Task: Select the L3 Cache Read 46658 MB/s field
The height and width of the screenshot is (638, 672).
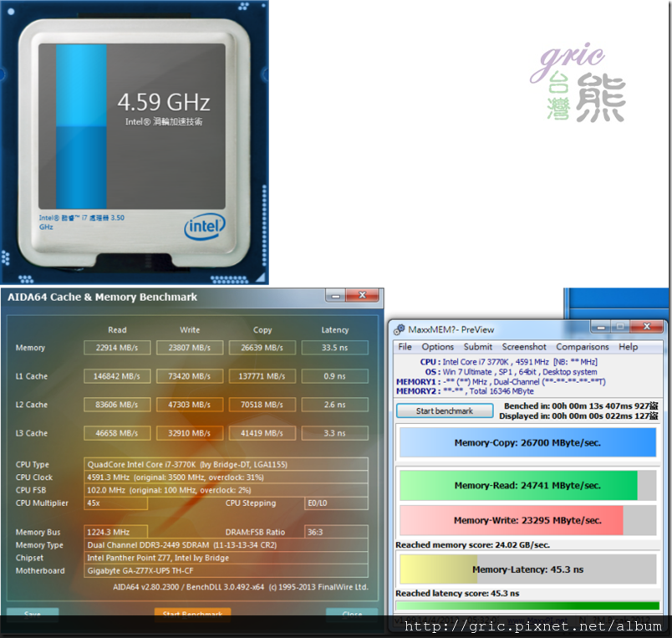Action: (x=117, y=433)
